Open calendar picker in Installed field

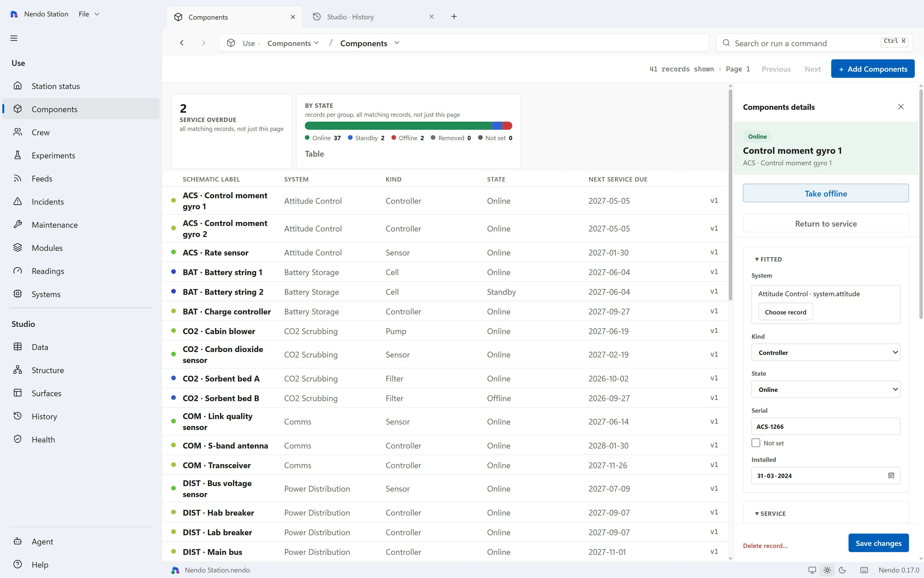pyautogui.click(x=891, y=476)
